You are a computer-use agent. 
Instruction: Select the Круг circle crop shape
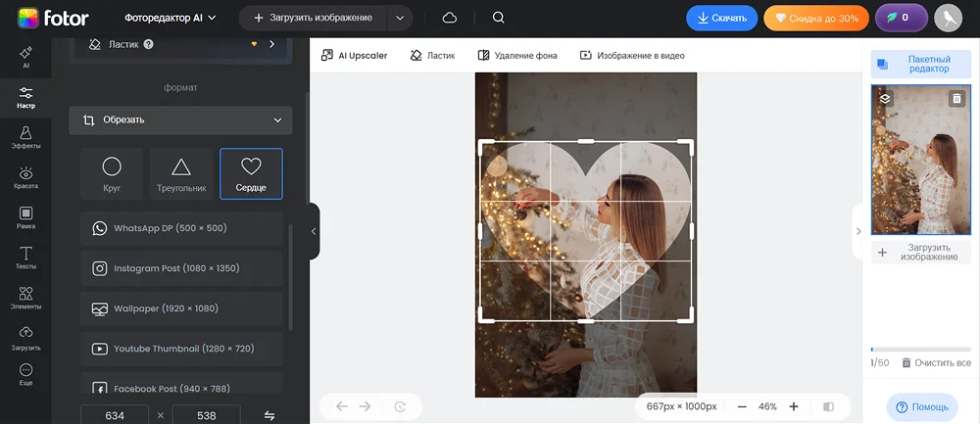point(112,173)
